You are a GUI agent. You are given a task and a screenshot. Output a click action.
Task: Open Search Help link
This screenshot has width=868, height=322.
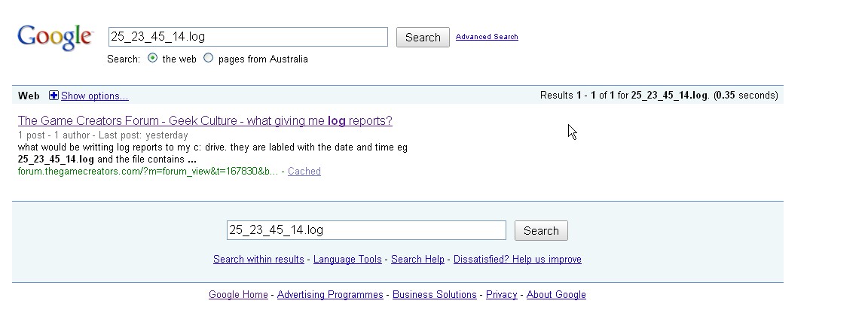pos(417,260)
